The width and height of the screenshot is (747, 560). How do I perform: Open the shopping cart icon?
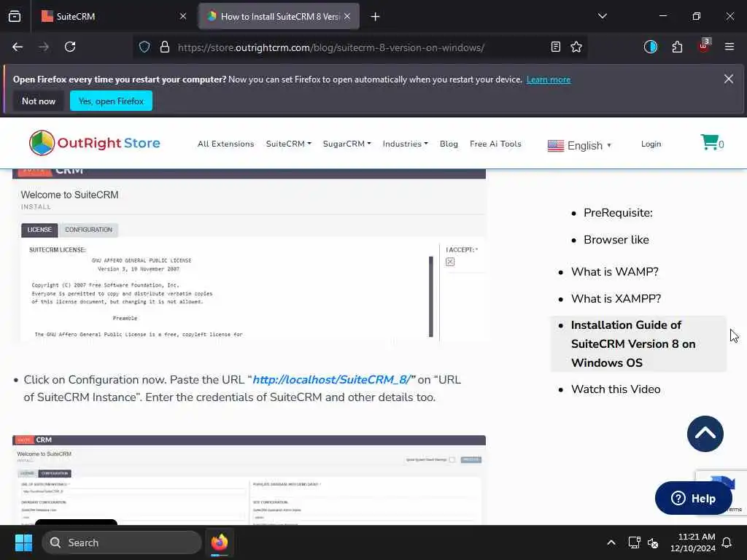(712, 142)
